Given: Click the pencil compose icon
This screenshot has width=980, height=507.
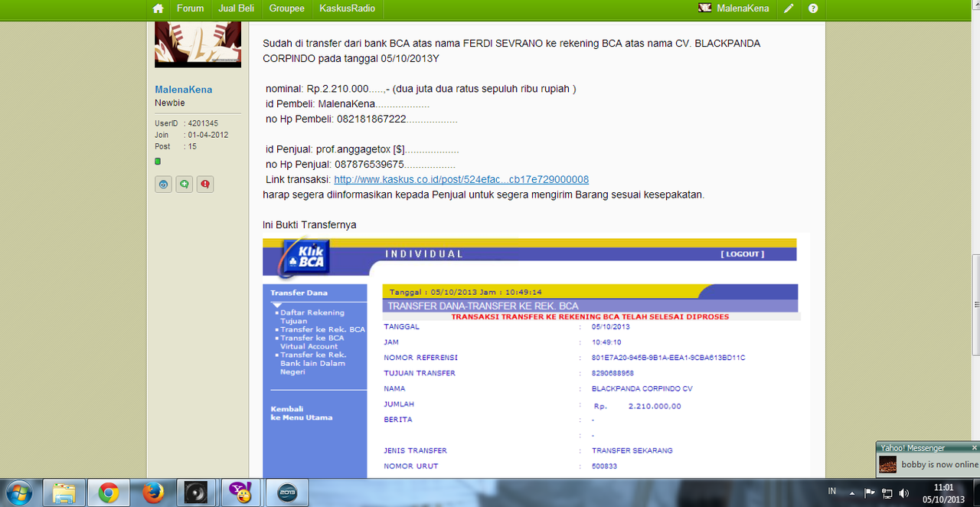Looking at the screenshot, I should (x=789, y=8).
